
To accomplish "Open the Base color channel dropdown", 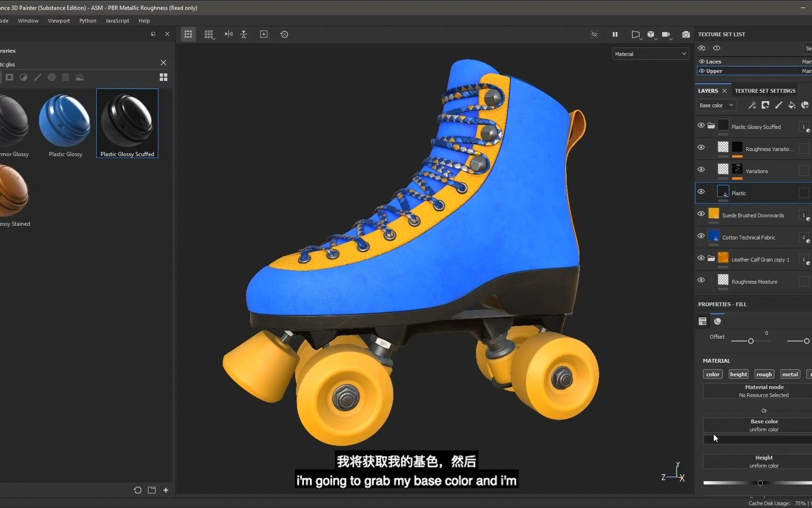I will (716, 105).
